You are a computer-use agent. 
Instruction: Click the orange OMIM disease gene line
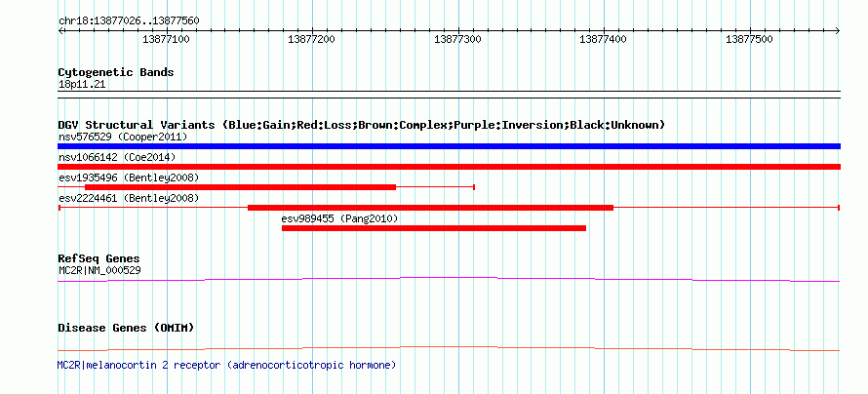pos(449,348)
